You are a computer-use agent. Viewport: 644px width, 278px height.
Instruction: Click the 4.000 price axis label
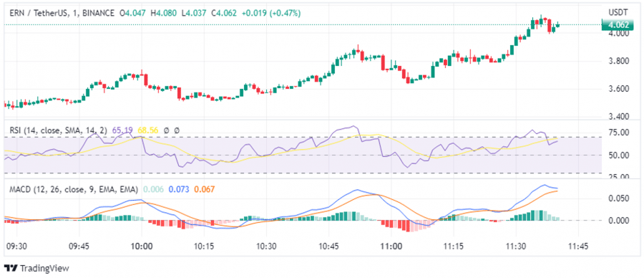[618, 34]
